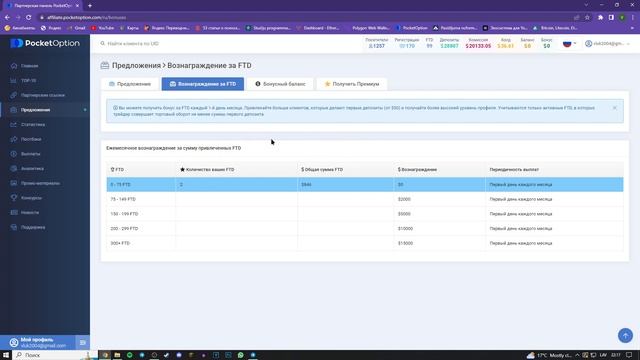Screen dimensions: 640x360
Task: Select the Партнерская панель browser tab
Action: (42, 6)
